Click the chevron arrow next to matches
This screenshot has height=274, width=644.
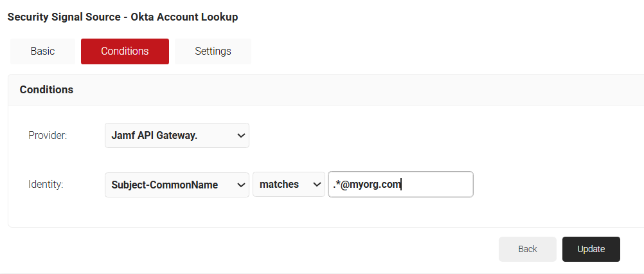316,185
